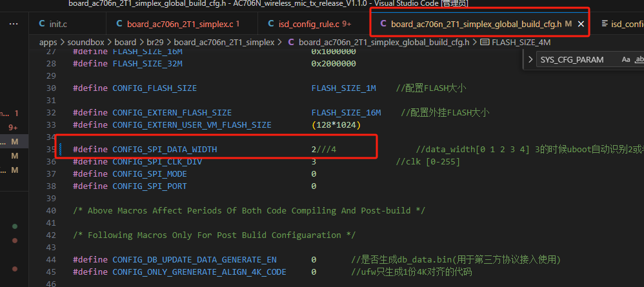Image resolution: width=644 pixels, height=287 pixels.
Task: Click macro CONFIG_EXTERN_FLASH_SIZE
Action: tap(172, 113)
